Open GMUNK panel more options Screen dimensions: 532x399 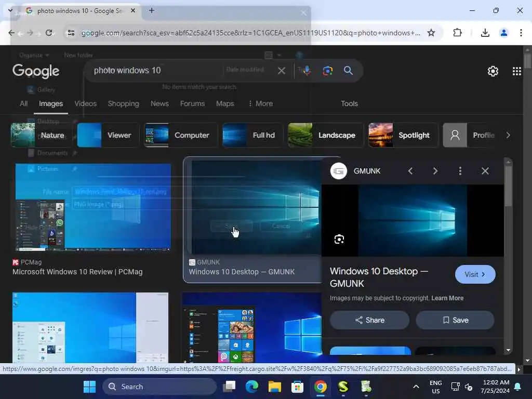click(460, 171)
